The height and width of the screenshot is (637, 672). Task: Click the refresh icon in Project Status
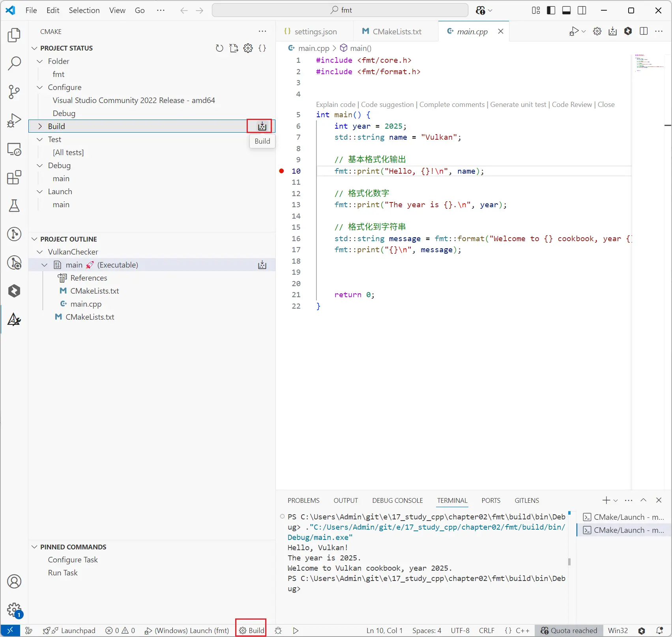[x=219, y=48]
